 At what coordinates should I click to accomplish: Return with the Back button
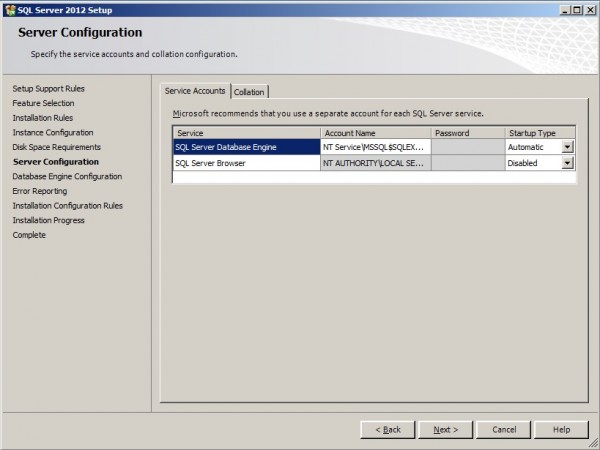coord(388,430)
